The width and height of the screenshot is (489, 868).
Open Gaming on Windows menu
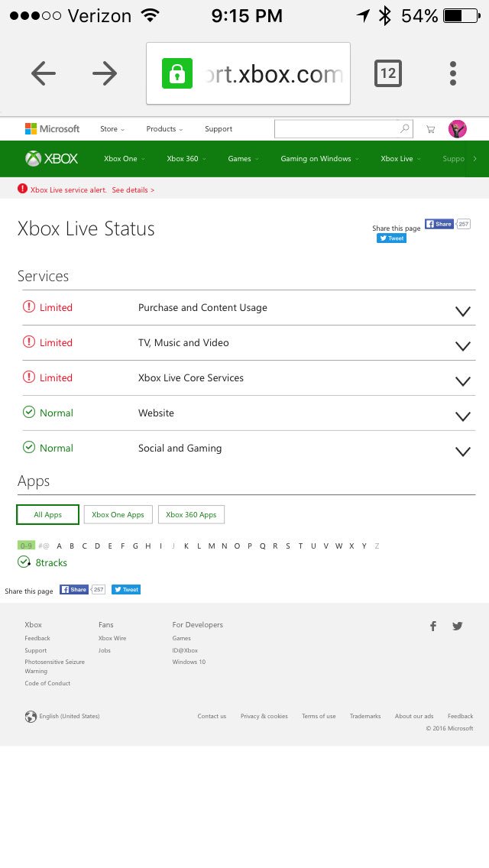(x=319, y=158)
